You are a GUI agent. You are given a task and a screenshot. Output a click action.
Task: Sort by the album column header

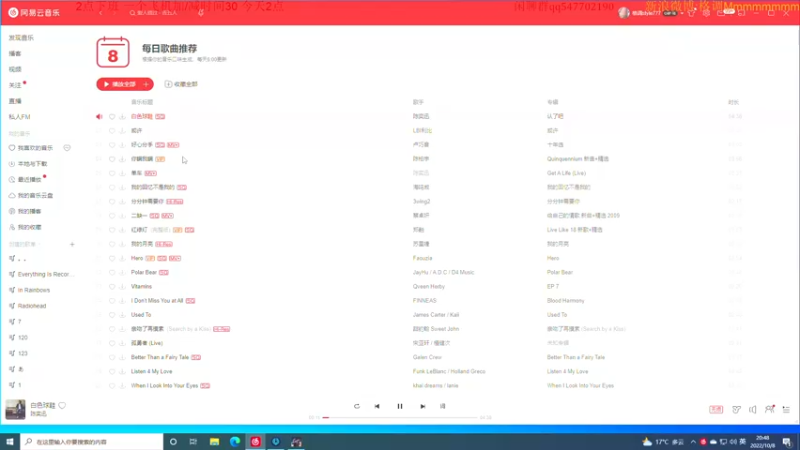pos(553,102)
